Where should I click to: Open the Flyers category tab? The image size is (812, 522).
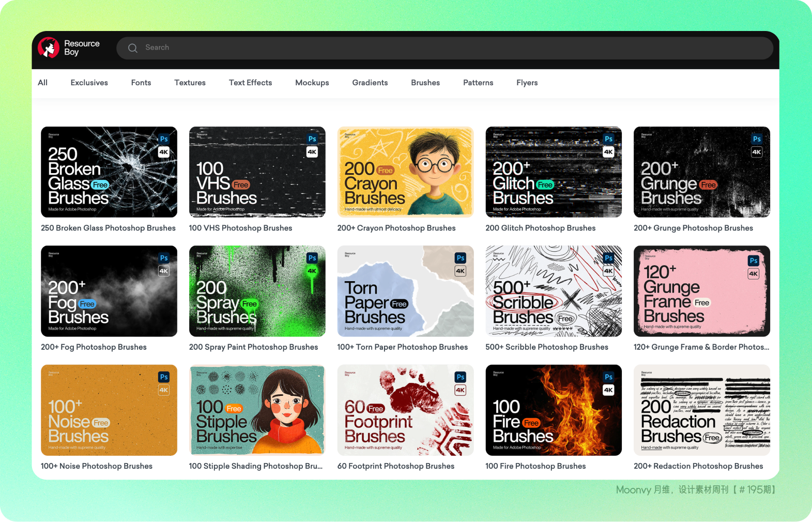(527, 83)
